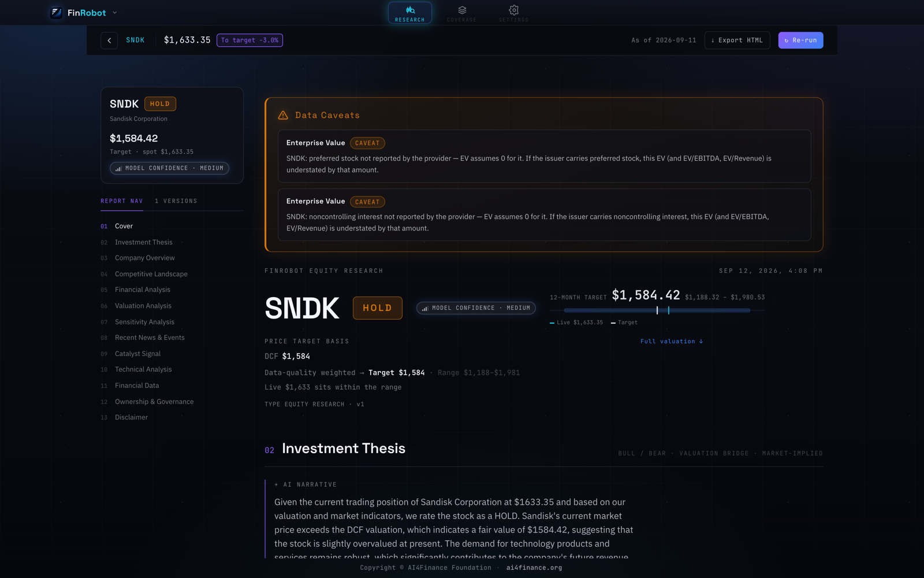Go to Catalyst Signal section
The image size is (924, 578).
tap(138, 354)
